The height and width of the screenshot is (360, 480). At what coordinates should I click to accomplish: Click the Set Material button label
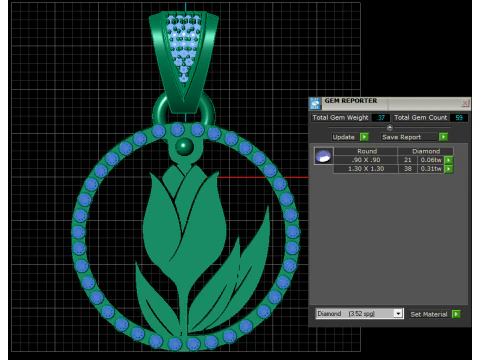tap(429, 314)
